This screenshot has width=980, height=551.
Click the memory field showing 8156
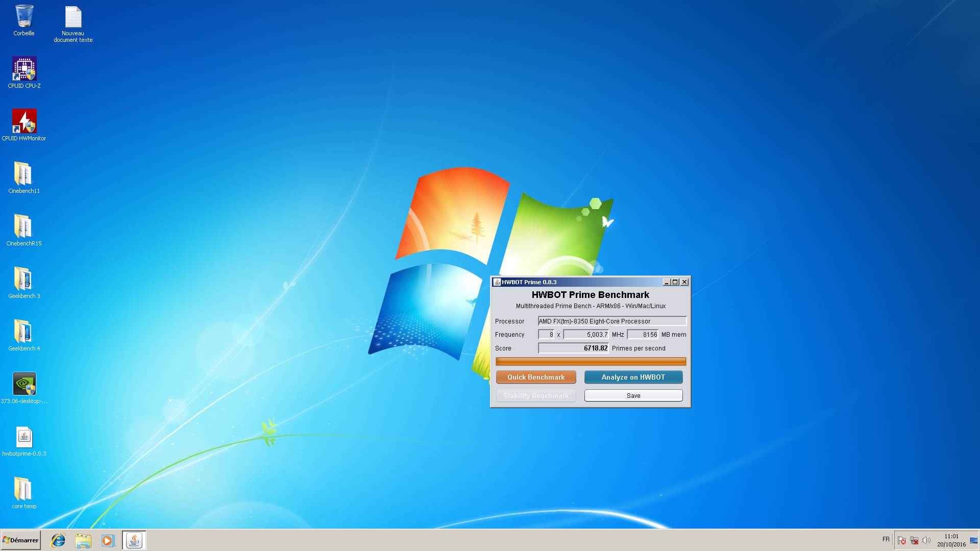click(x=643, y=335)
